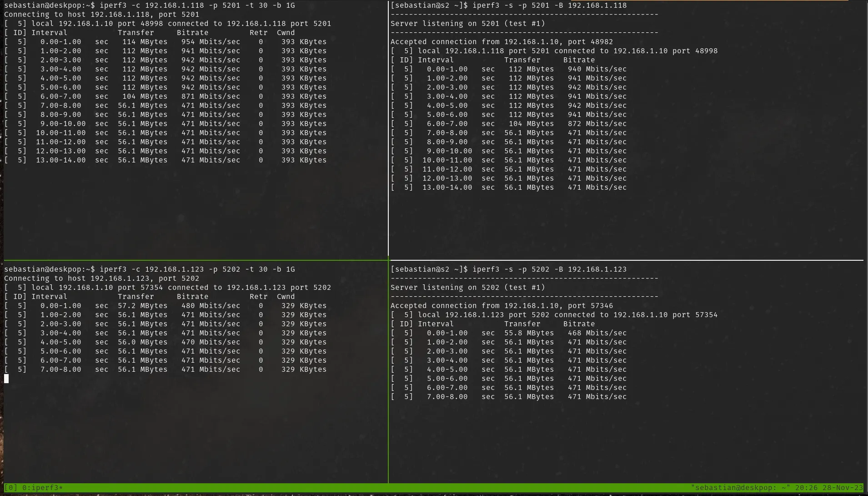Click the bitrate value 940 Mbits/sec
The image size is (868, 496).
tap(597, 69)
